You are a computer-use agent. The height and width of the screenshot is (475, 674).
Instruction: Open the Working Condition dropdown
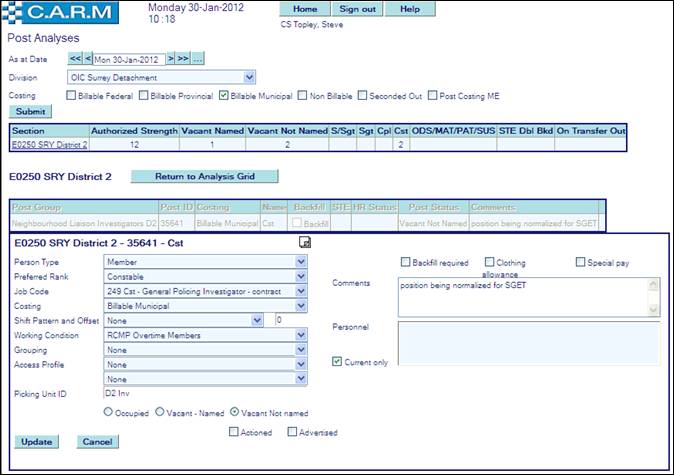pos(301,335)
